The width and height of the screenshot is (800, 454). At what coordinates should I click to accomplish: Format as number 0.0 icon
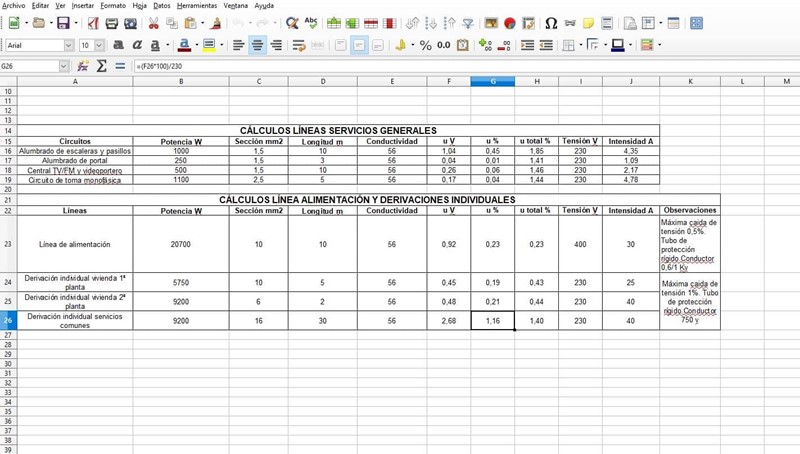(x=444, y=45)
